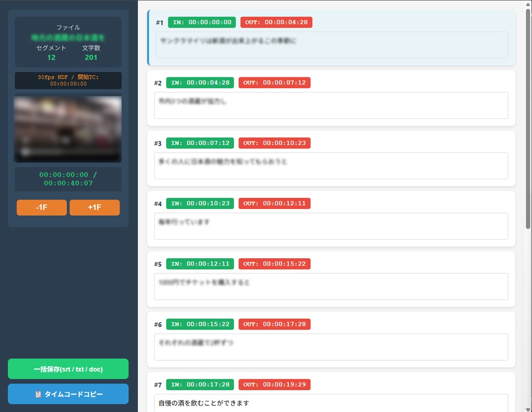Viewport: 532px width, 412px height.
Task: Select segment #2 OUT timecode 00:00:07:12
Action: [274, 83]
